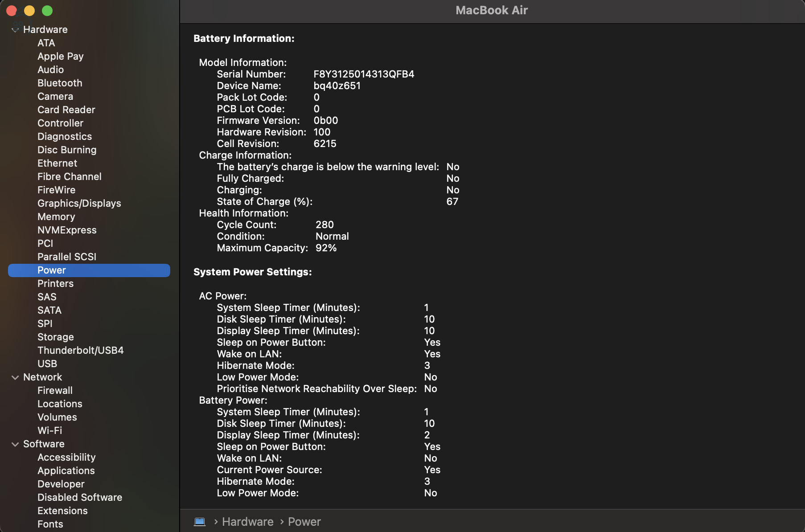Click the Cell Revision value 6215
Screen dimensions: 805x532
click(325, 144)
